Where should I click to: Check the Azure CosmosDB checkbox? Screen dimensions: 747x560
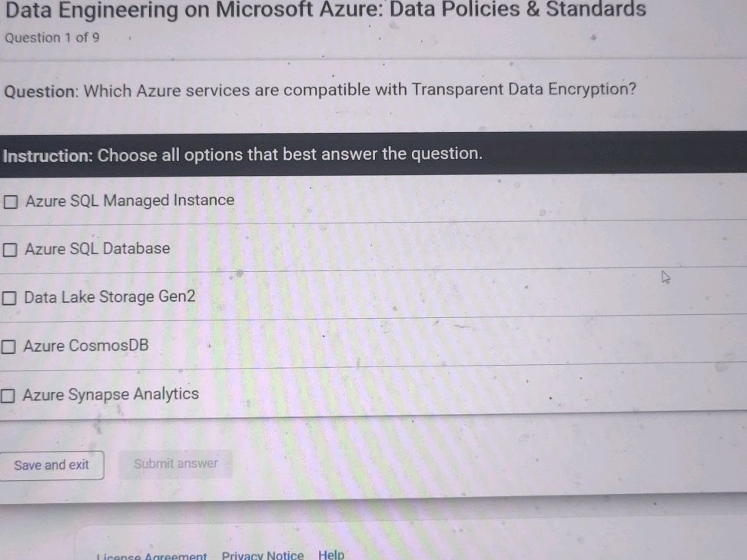[x=8, y=346]
